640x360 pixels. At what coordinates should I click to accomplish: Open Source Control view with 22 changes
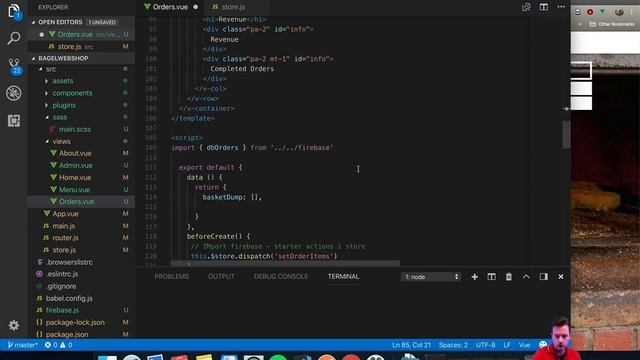[14, 66]
